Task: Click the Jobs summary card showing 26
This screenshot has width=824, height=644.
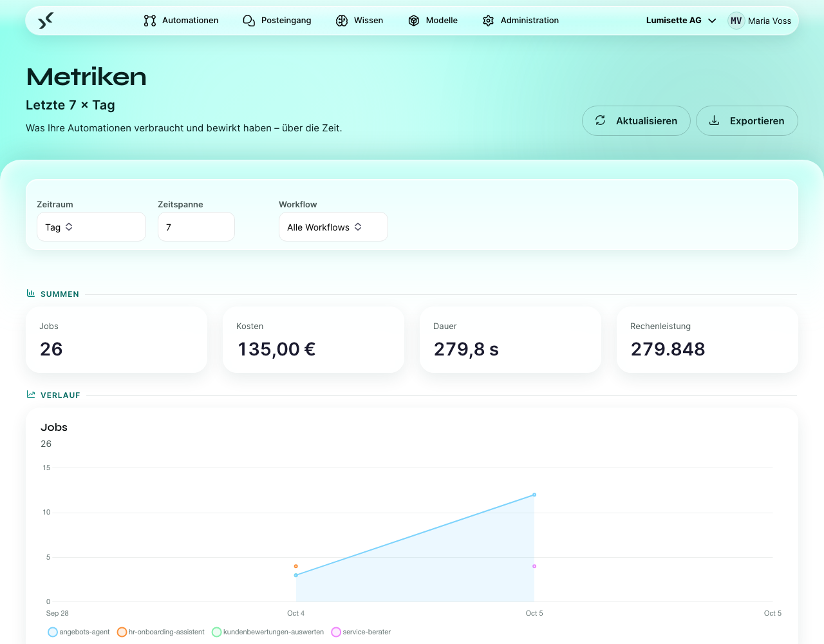Action: coord(117,339)
